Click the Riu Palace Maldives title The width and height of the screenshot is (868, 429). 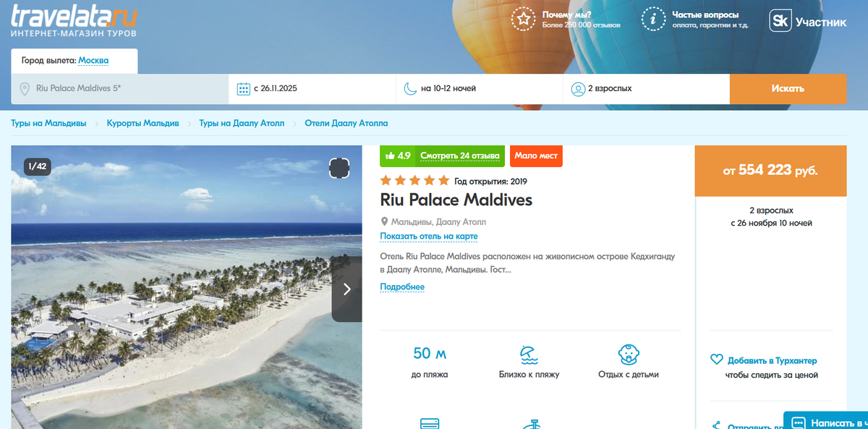(x=456, y=200)
